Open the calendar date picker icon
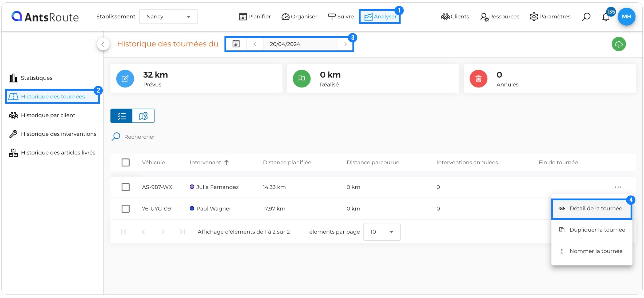644x298 pixels. (236, 44)
